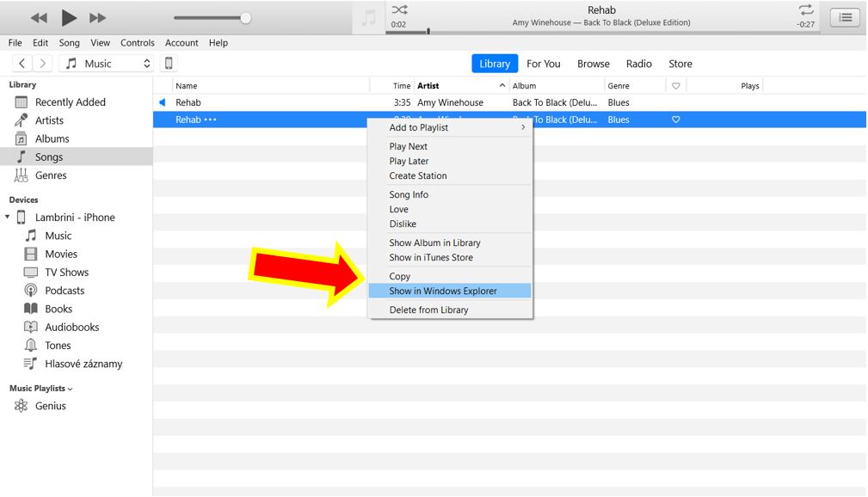Choose Delete from Library
The image size is (868, 497).
451,310
